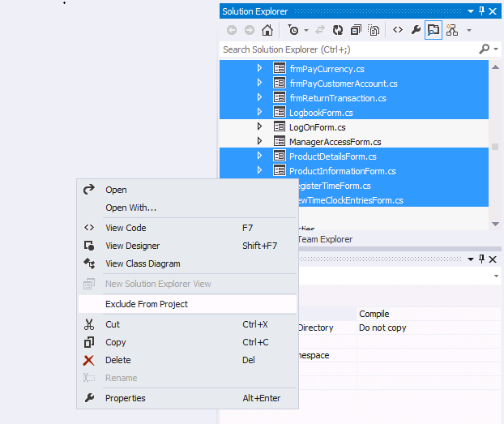Open Properties panel window position menu
This screenshot has width=504, height=424.
(471, 259)
